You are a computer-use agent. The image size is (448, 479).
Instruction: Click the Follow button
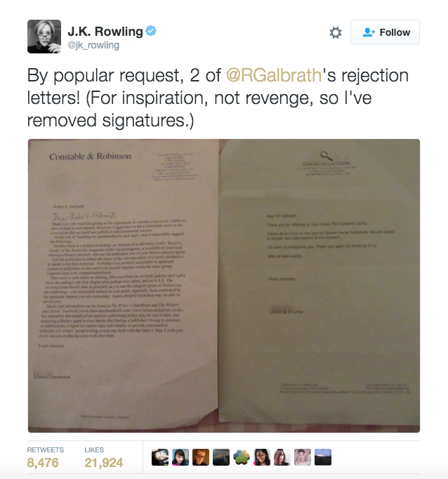click(385, 32)
